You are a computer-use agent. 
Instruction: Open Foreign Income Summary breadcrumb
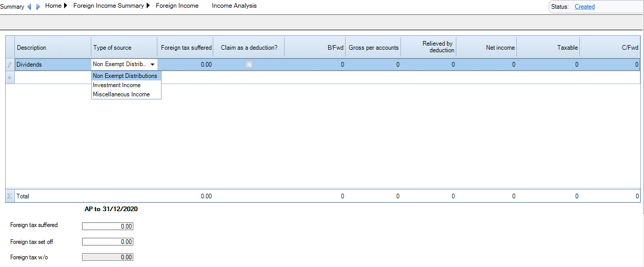click(109, 6)
